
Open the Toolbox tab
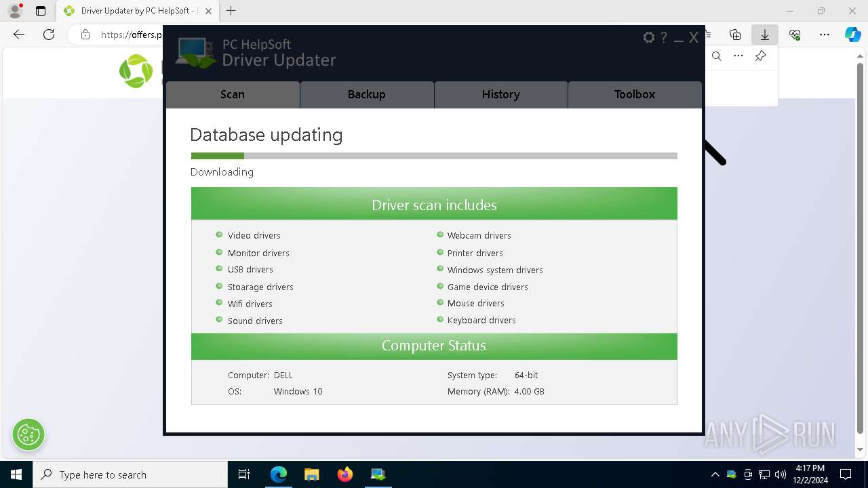pos(635,95)
